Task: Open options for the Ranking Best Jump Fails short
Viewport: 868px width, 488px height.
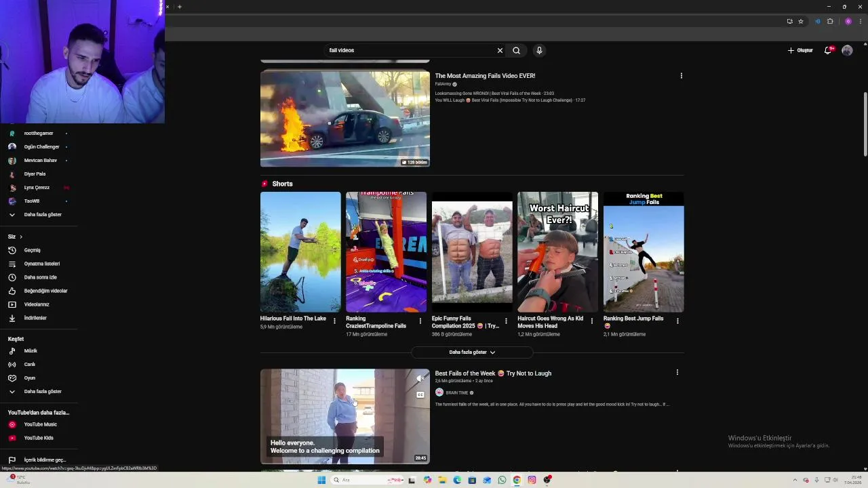Action: click(677, 321)
